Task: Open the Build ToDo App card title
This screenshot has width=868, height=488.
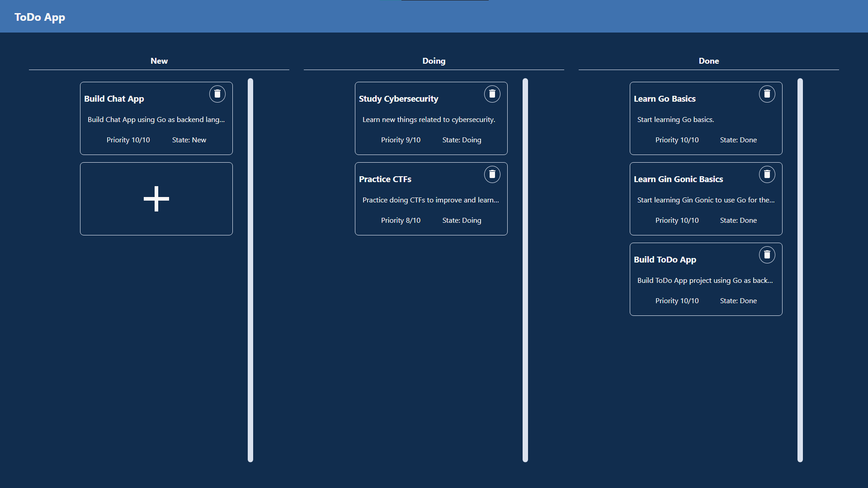Action: pos(665,259)
